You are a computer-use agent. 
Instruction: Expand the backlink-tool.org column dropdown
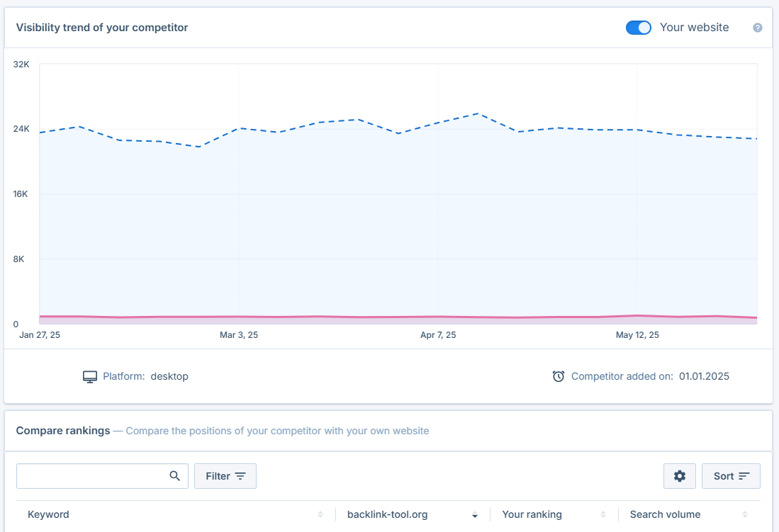473,514
